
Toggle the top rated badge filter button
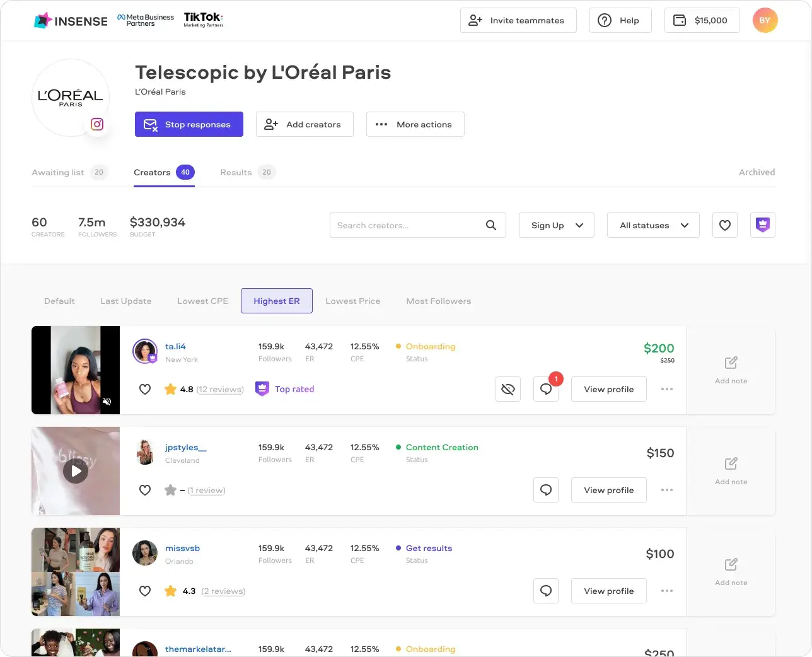click(763, 225)
